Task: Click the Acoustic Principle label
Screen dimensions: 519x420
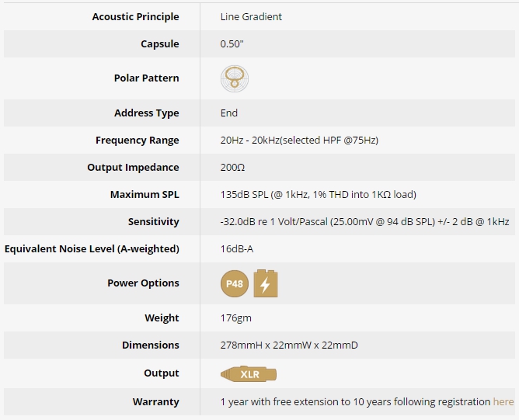Action: tap(135, 16)
